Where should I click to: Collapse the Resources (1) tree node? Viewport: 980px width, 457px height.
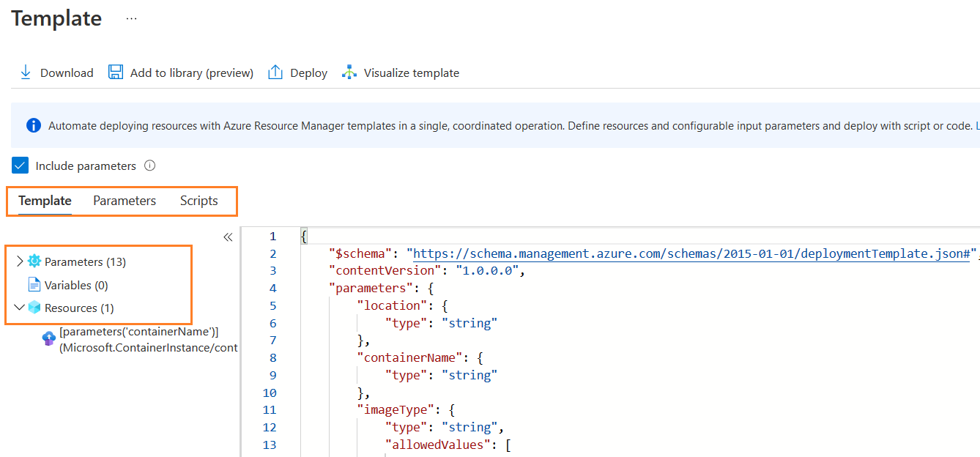[x=19, y=308]
